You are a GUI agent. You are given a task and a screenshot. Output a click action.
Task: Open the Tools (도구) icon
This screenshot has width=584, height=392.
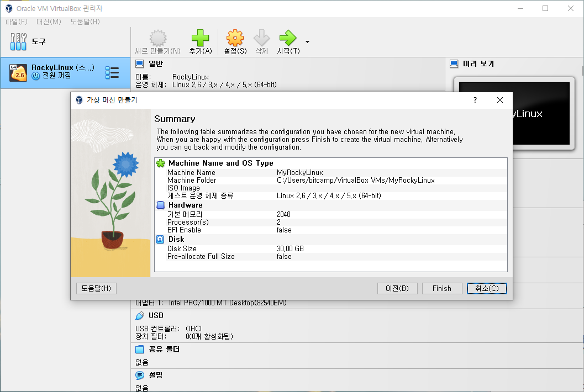19,41
